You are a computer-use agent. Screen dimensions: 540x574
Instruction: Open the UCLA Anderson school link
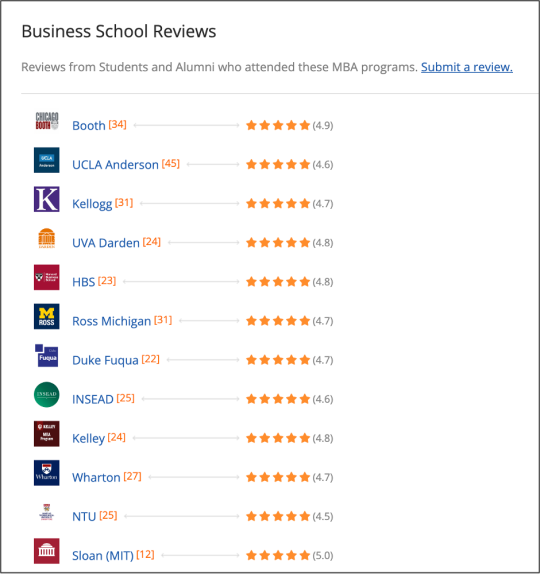pos(115,165)
